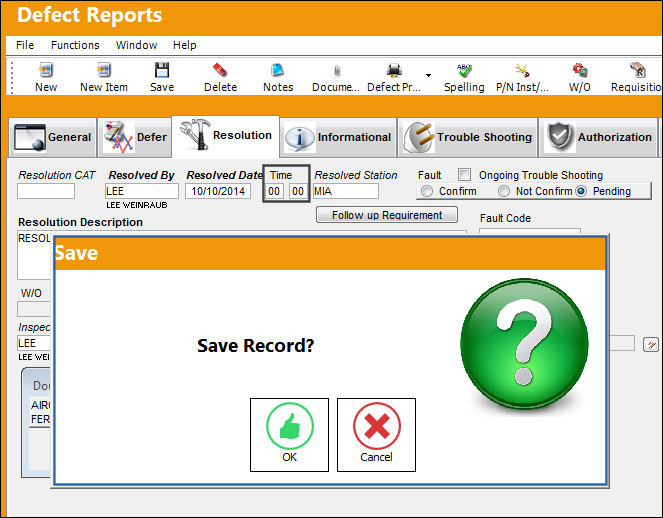Viewport: 663px width, 518px height.
Task: Select the Not Confirm radio button
Action: pyautogui.click(x=504, y=192)
